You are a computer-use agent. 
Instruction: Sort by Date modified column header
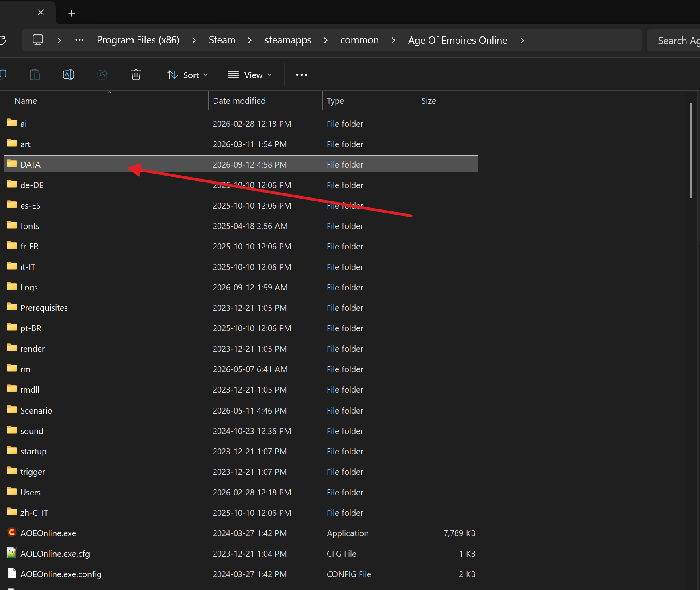coord(239,101)
